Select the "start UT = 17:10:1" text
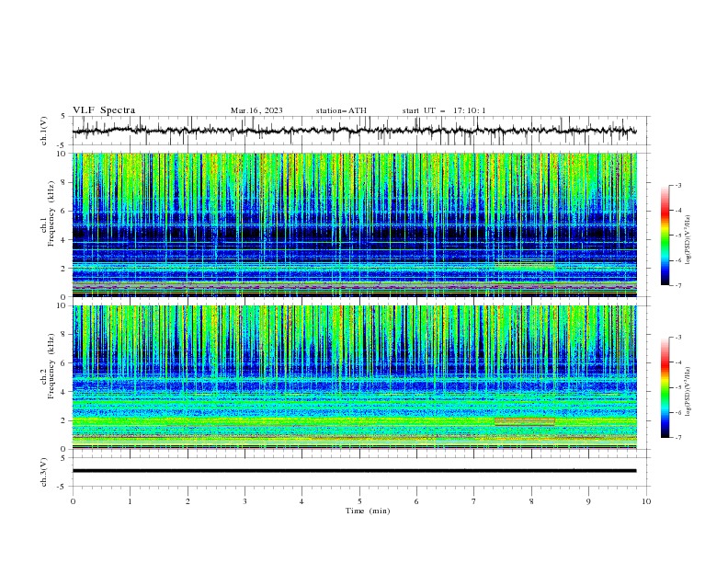The image size is (728, 563). pyautogui.click(x=443, y=110)
